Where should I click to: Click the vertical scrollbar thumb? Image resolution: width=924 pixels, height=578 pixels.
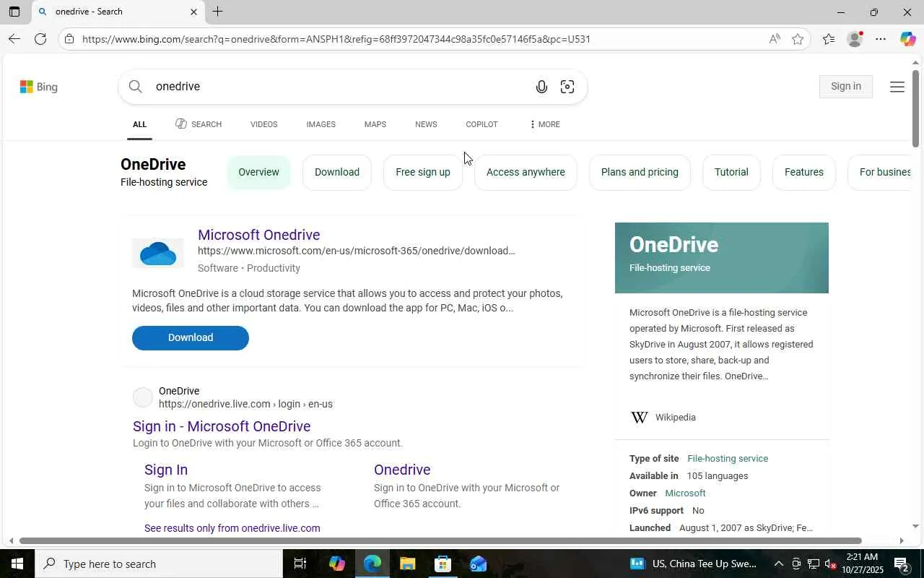[915, 108]
